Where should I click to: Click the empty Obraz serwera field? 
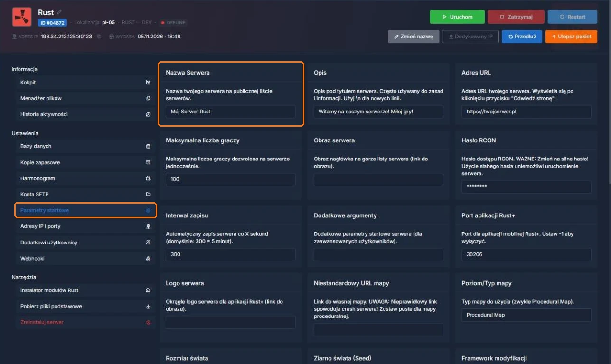click(x=378, y=179)
